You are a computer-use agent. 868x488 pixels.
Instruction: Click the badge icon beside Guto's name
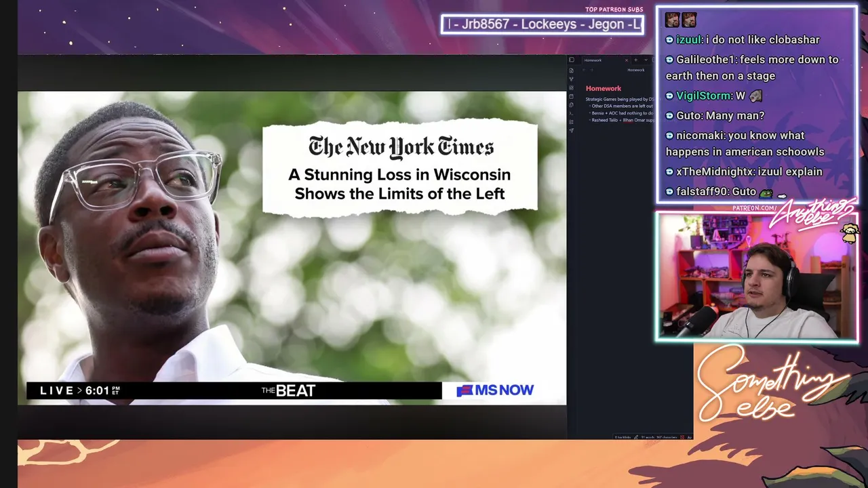pos(670,116)
